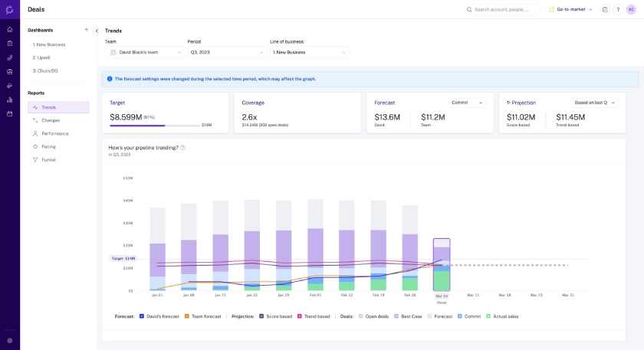Open the Team dropdown showing David Black's team

pyautogui.click(x=145, y=53)
